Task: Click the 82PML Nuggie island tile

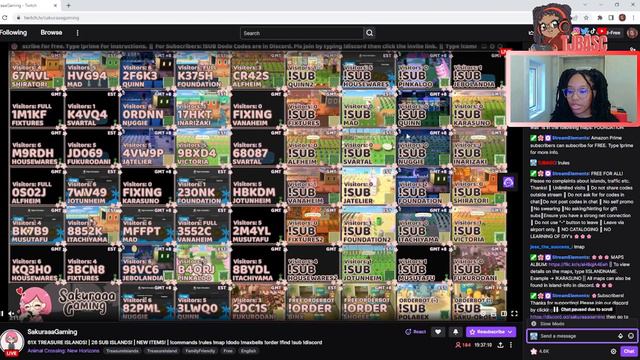Action: [147, 303]
